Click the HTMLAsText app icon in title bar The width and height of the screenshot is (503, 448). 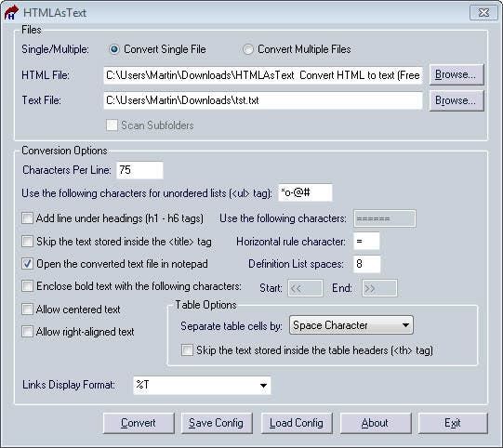[x=11, y=12]
